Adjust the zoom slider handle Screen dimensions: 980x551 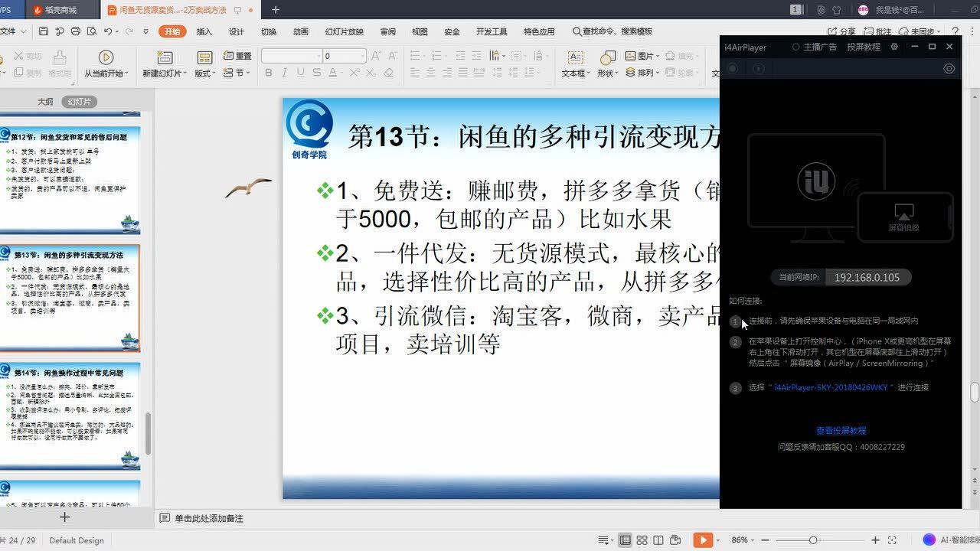[x=813, y=540]
